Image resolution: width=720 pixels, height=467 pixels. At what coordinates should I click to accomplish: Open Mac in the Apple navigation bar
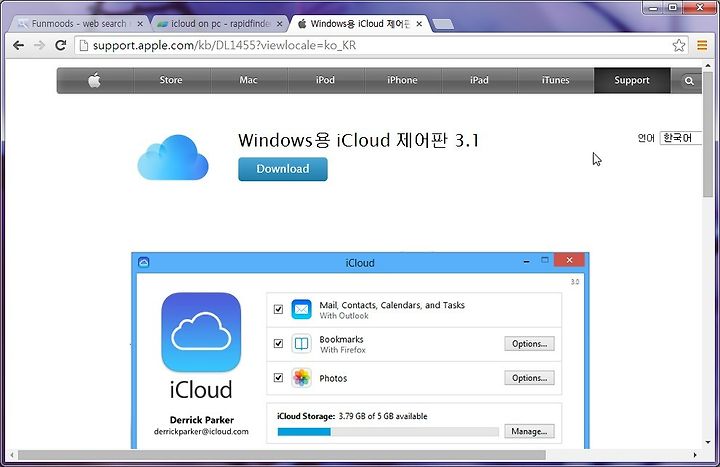click(248, 80)
